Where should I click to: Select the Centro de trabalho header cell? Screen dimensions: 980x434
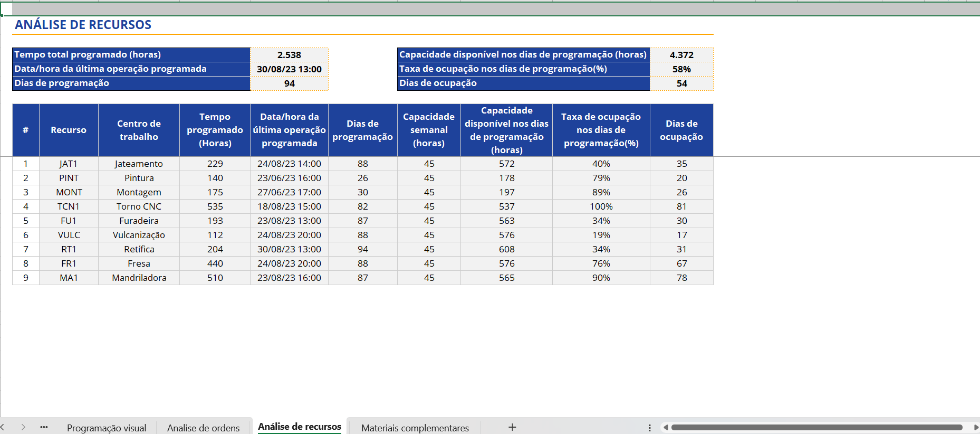[x=139, y=130]
